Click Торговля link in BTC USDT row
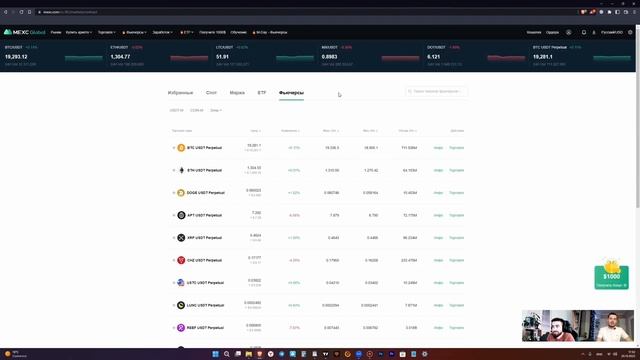Screen dimensions: 640x360 (x=456, y=148)
